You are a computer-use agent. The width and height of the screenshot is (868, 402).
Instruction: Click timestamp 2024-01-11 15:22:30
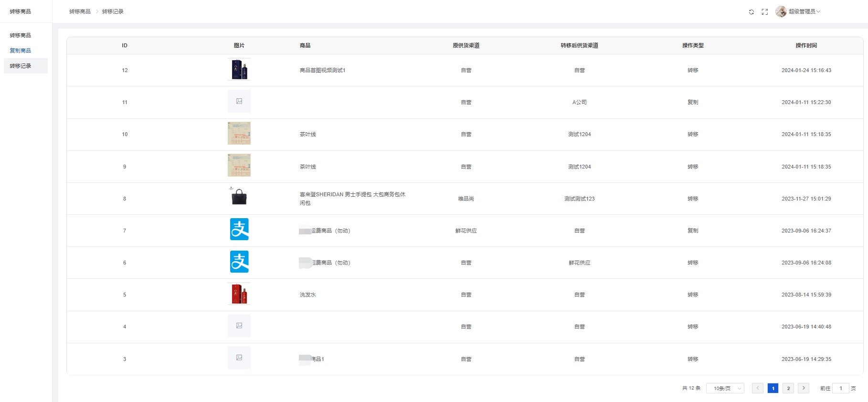806,103
